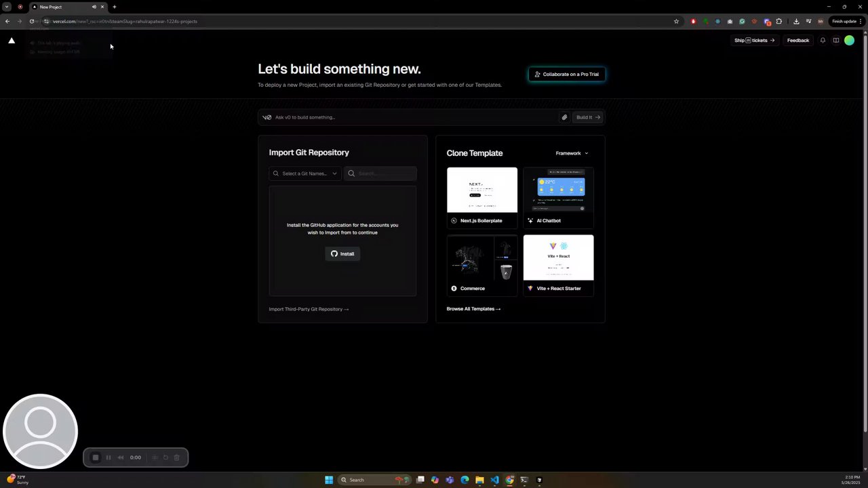Click the Build It button
Image resolution: width=868 pixels, height=488 pixels.
pos(588,117)
